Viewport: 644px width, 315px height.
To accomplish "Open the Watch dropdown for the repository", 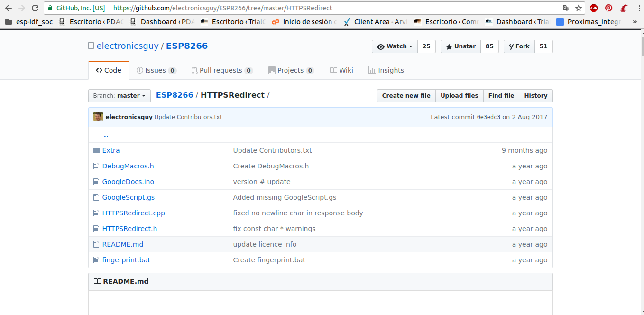I will (x=395, y=46).
